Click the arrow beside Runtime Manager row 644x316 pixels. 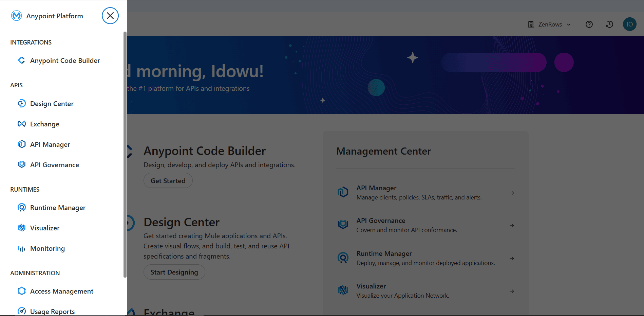tap(512, 259)
